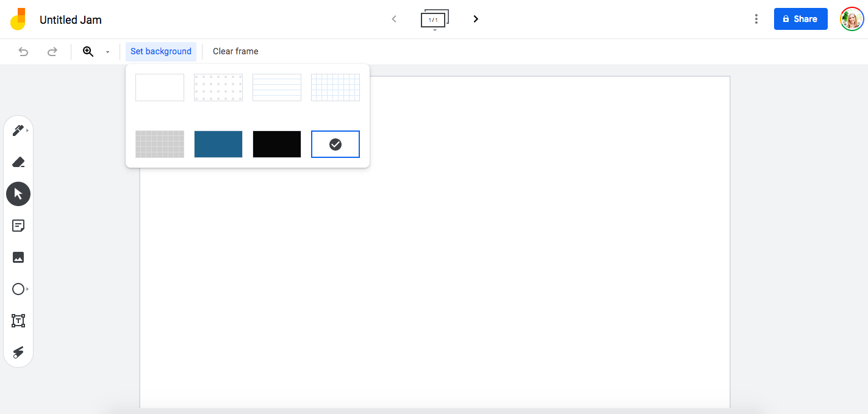Choose the lined background option
868x414 pixels.
pos(276,87)
